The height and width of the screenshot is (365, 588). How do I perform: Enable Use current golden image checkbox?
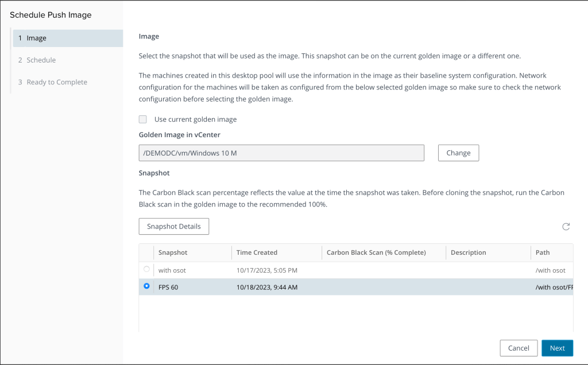[142, 119]
